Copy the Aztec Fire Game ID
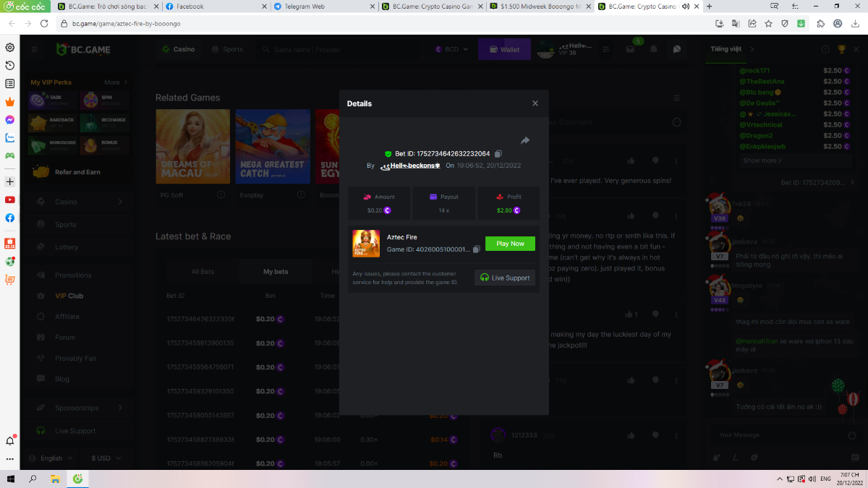Image resolution: width=868 pixels, height=488 pixels. coord(476,249)
